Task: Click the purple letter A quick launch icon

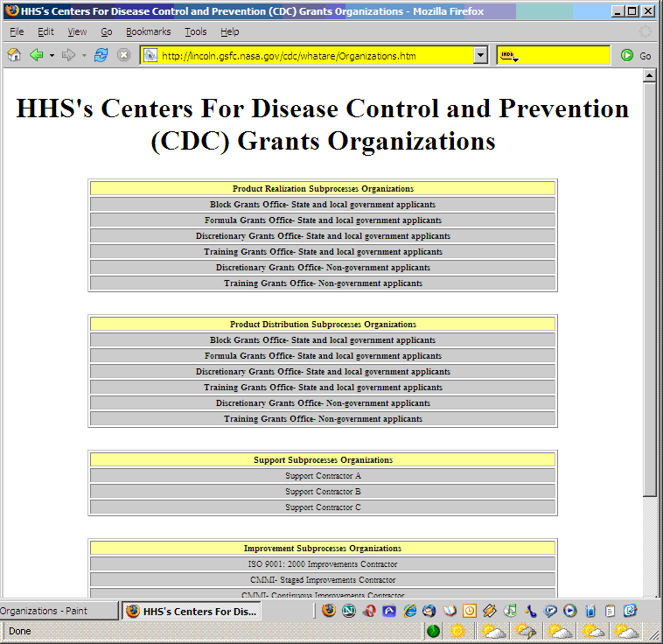Action: click(x=389, y=611)
